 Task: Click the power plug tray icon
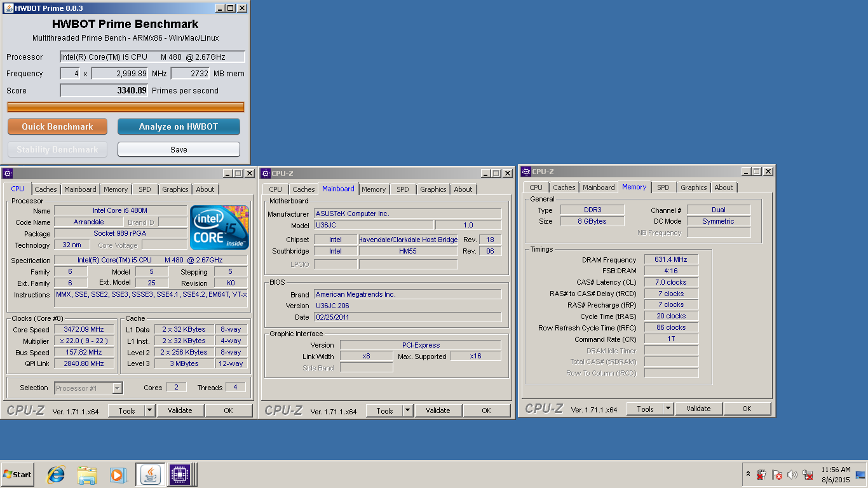click(761, 475)
